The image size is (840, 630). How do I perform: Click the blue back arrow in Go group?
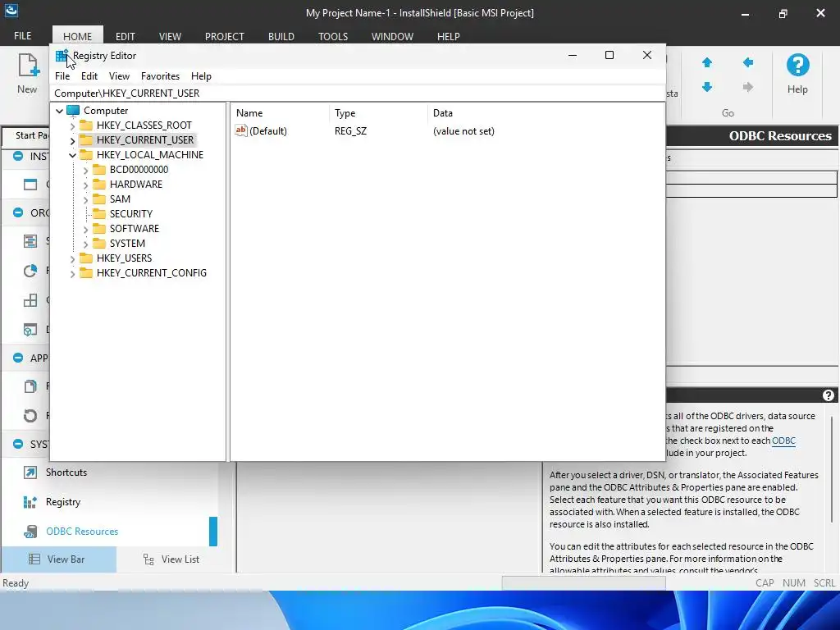tap(748, 62)
